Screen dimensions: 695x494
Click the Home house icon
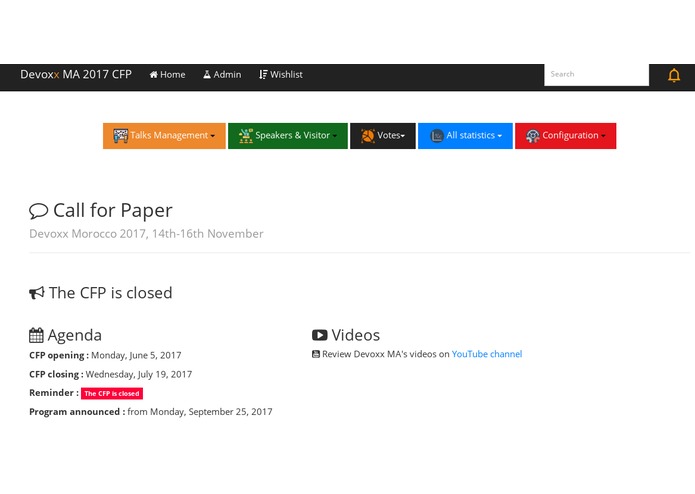153,74
